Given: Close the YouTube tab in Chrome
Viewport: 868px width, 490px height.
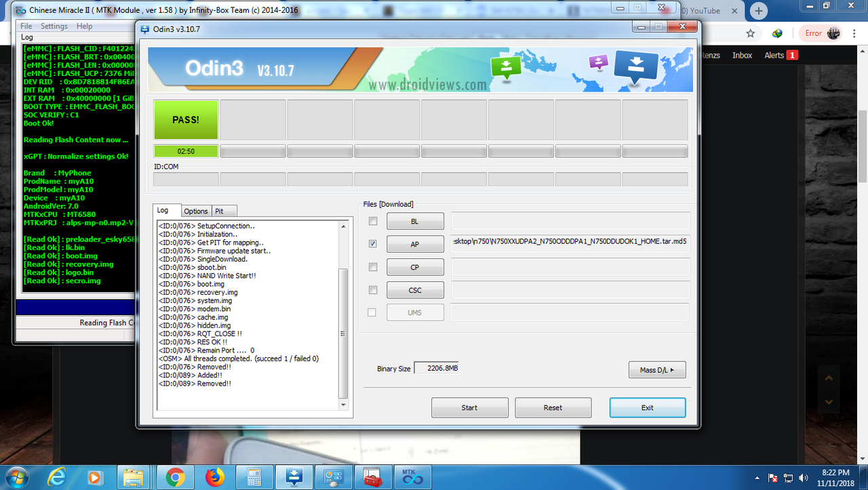Looking at the screenshot, I should click(x=735, y=11).
